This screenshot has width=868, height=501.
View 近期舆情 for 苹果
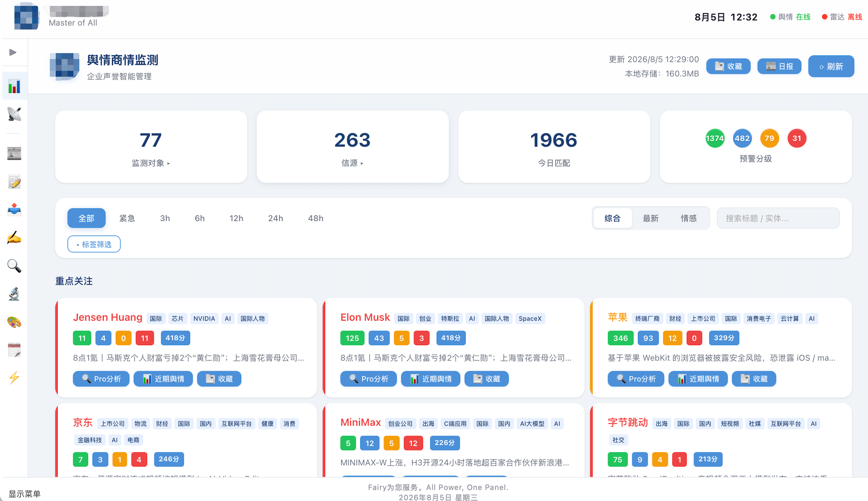pos(698,379)
